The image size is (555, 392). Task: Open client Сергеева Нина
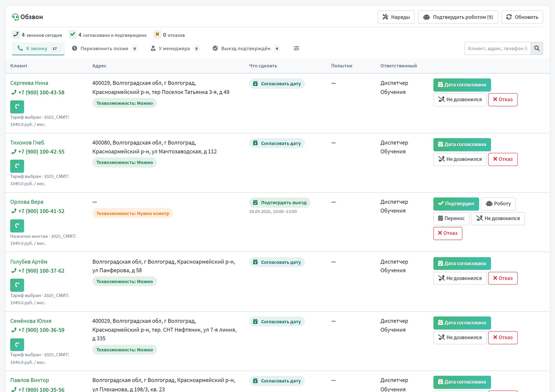tap(29, 83)
